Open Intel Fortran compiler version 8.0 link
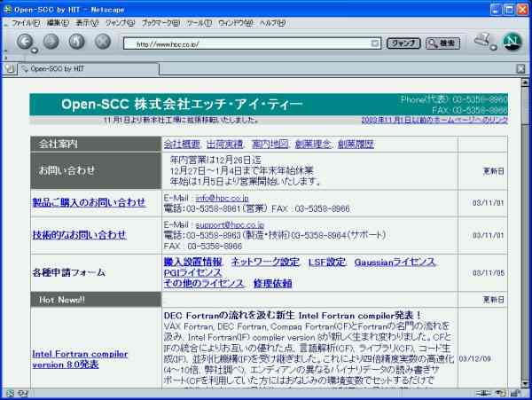Image resolution: width=532 pixels, height=400 pixels. 80,358
